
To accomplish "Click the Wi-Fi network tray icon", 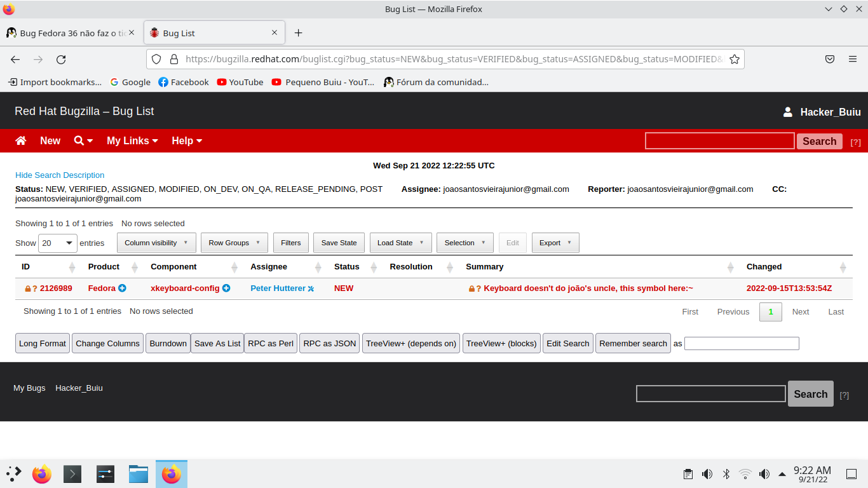I will [745, 473].
